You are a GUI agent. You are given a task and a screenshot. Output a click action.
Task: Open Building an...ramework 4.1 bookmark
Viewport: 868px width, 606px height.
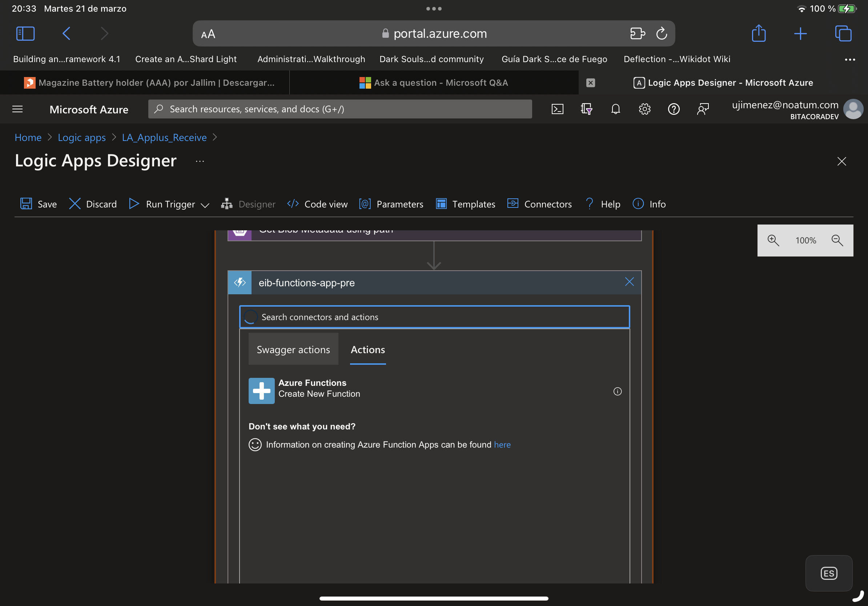coord(67,59)
